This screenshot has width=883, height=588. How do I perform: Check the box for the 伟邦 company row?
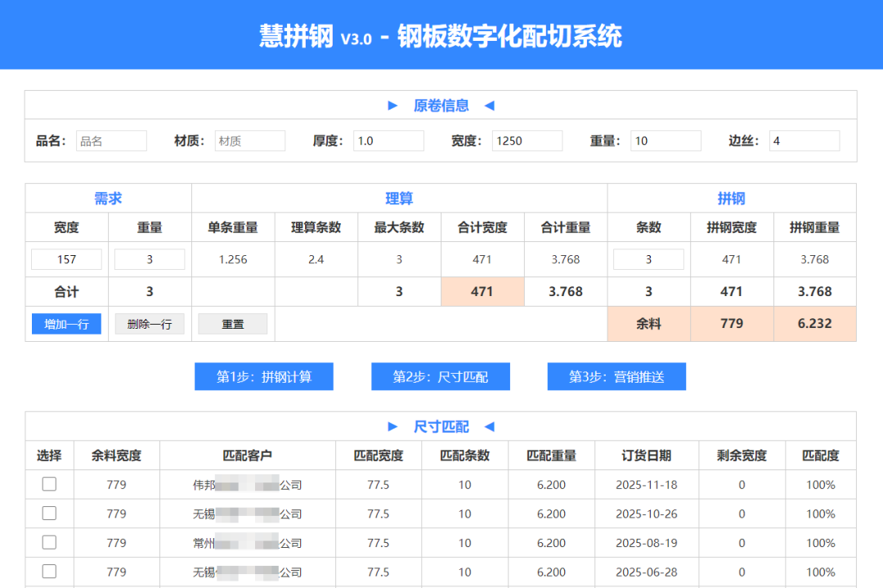(x=49, y=484)
